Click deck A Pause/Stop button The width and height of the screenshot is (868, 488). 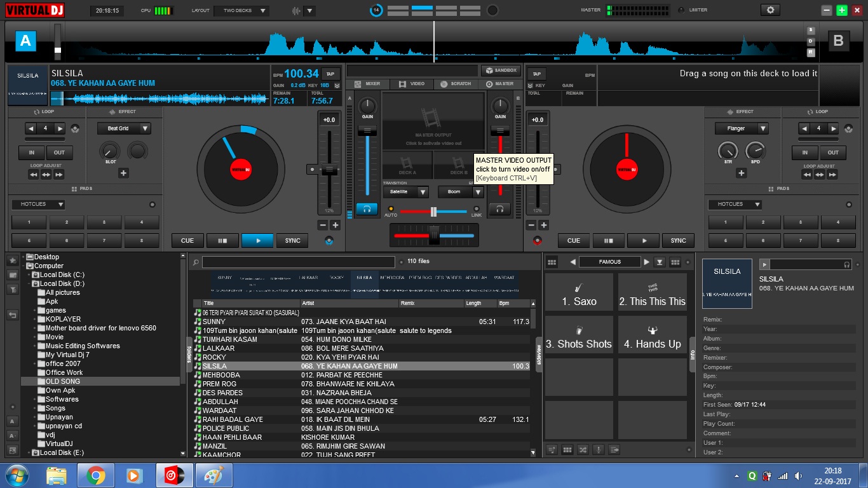[x=222, y=241]
